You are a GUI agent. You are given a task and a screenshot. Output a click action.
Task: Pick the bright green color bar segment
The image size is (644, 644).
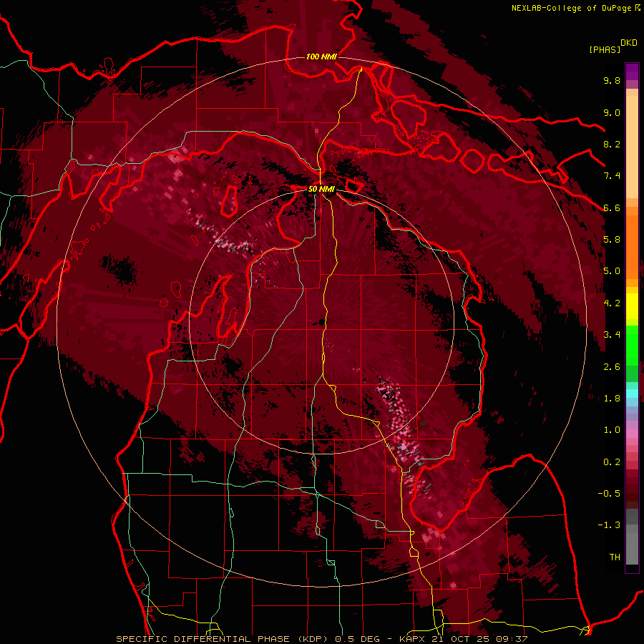click(x=632, y=346)
